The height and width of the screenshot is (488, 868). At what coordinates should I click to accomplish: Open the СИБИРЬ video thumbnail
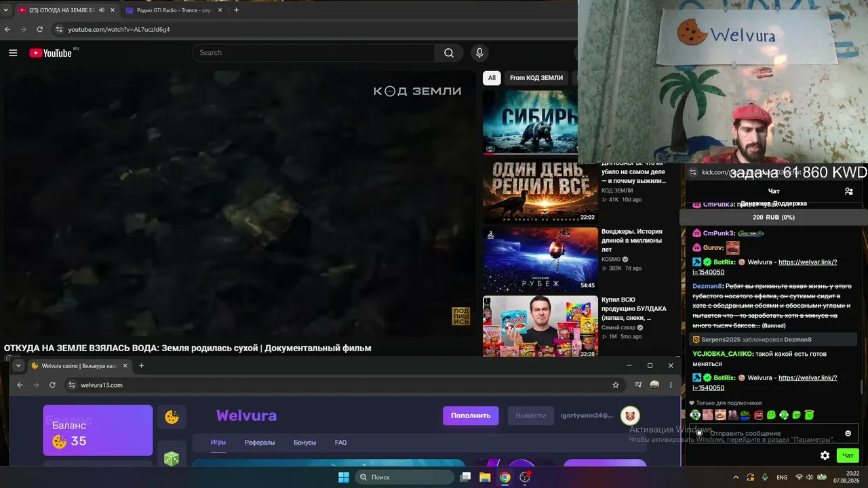(530, 123)
